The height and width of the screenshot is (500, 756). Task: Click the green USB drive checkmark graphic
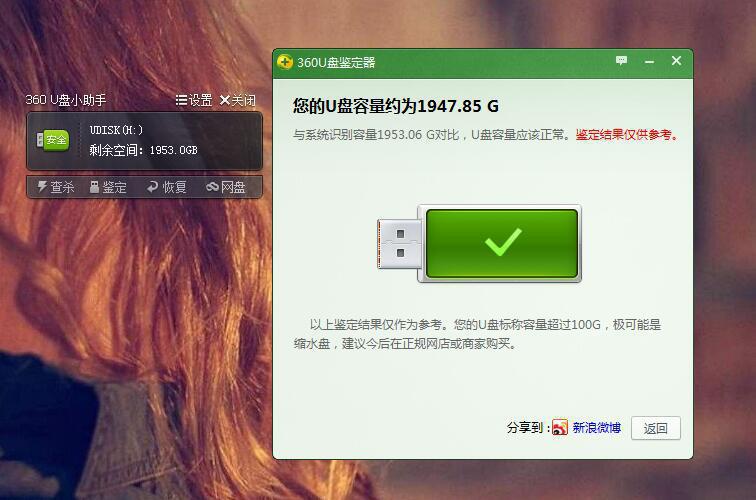click(479, 243)
